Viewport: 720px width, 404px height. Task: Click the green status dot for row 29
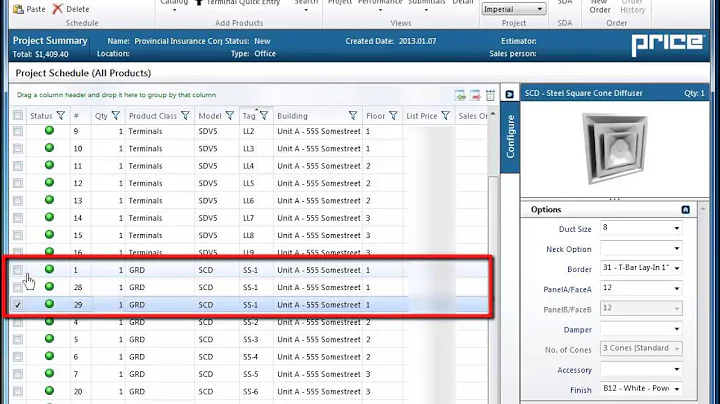click(49, 304)
